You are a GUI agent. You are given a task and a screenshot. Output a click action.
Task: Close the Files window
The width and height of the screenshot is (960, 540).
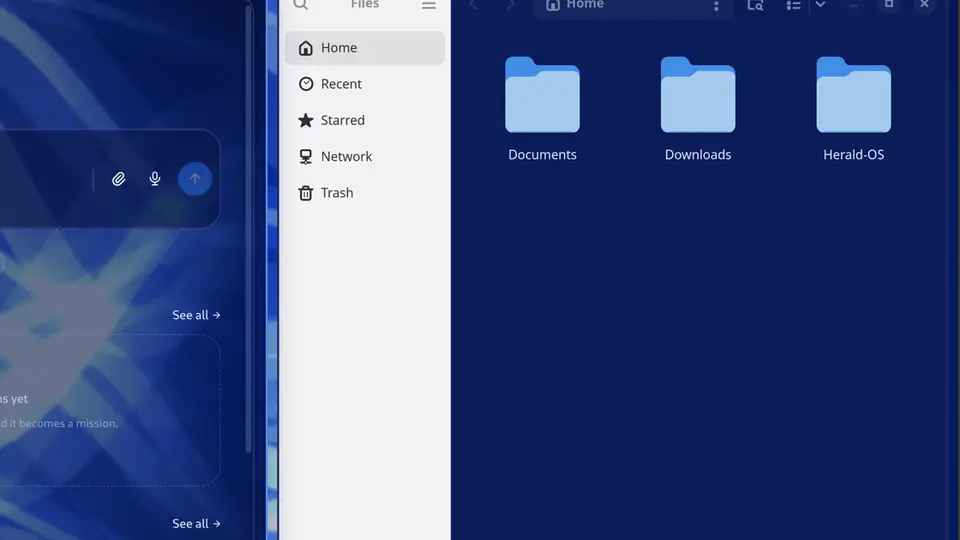(x=924, y=4)
